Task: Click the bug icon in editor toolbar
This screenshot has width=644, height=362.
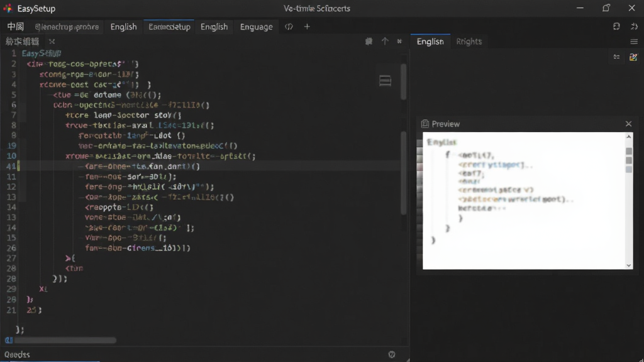Action: 369,41
